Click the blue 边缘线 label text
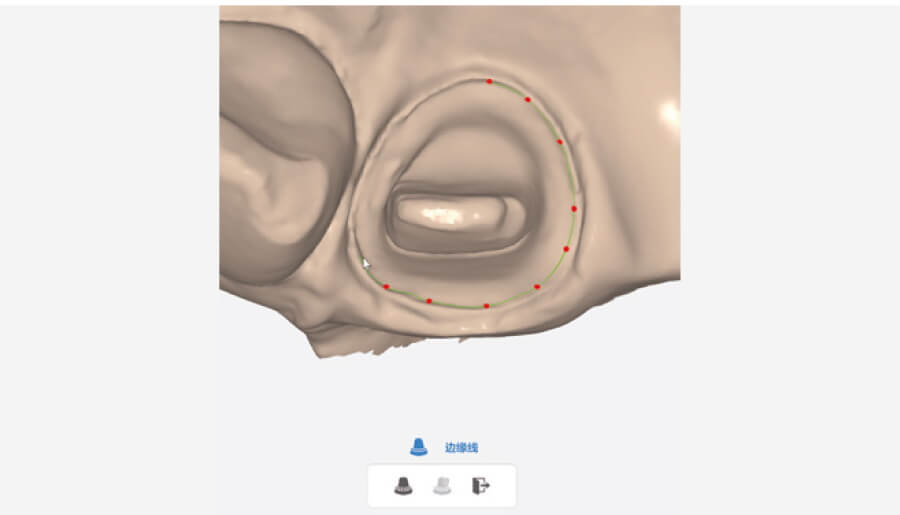Screen dimensions: 900x515 click(461, 447)
